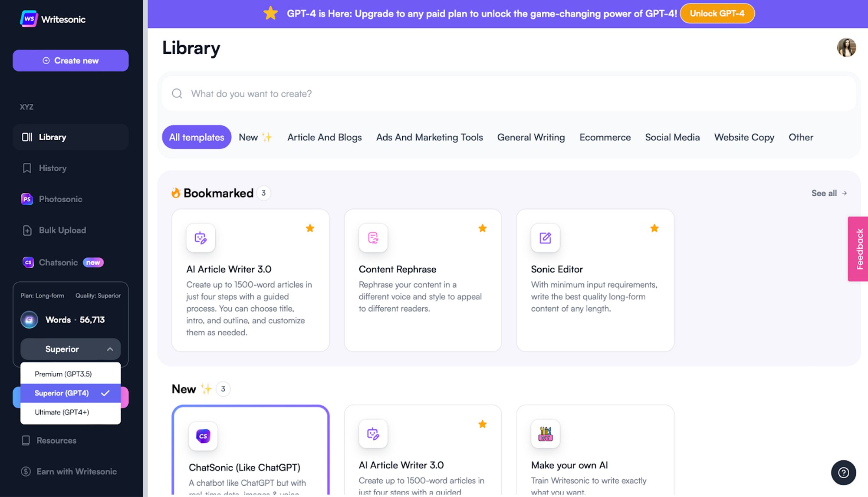Switch to the Ecommerce templates tab
The image size is (868, 497).
tap(605, 137)
